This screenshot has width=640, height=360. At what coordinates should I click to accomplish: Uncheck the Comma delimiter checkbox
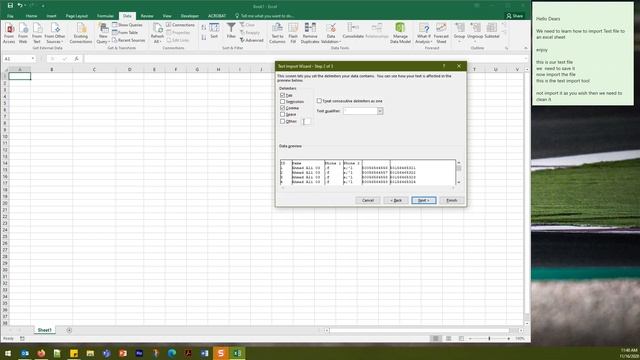click(x=282, y=108)
